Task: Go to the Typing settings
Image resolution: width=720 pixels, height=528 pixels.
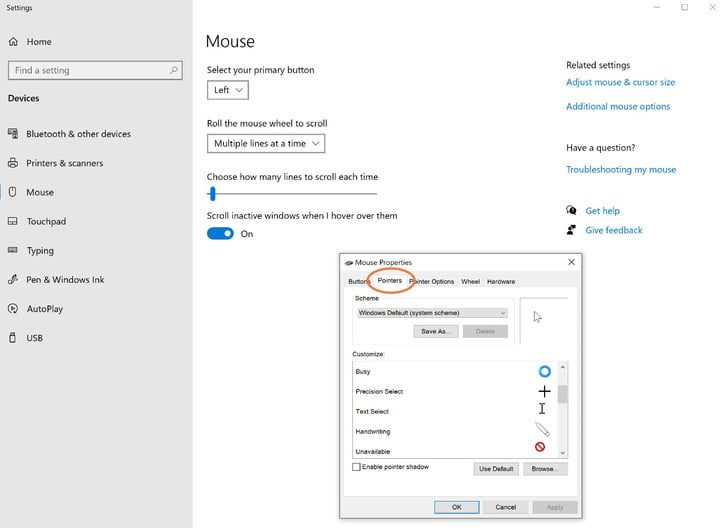Action: tap(40, 251)
